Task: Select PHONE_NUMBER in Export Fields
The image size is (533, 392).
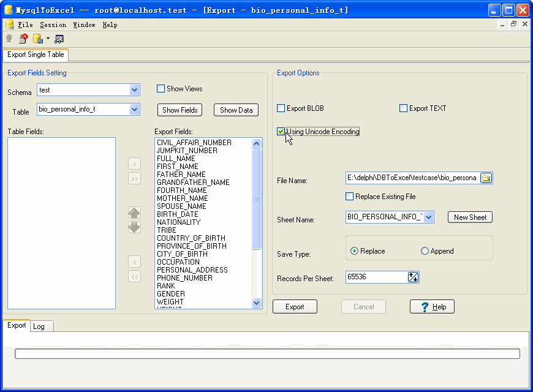Action: [184, 278]
